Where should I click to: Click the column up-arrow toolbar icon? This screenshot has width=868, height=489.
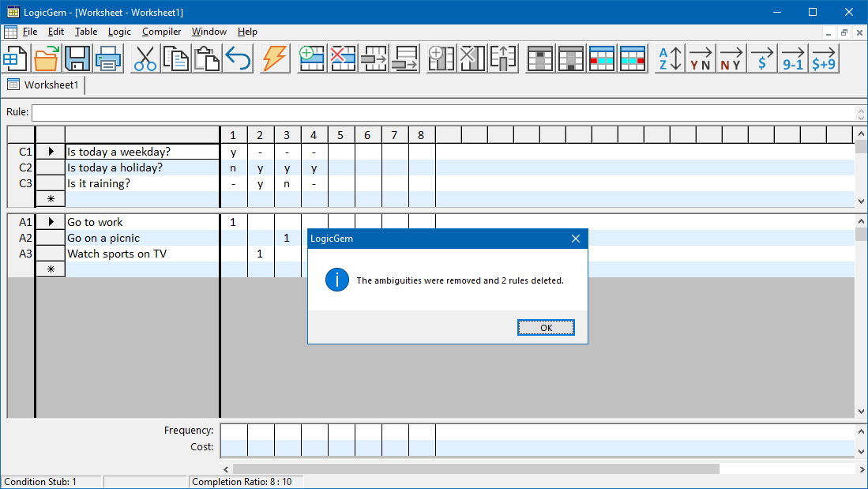[x=504, y=58]
